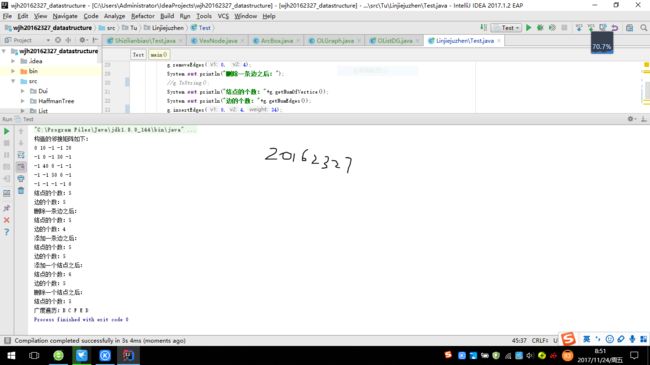
Task: Open Run panel settings gear
Action: [x=631, y=119]
